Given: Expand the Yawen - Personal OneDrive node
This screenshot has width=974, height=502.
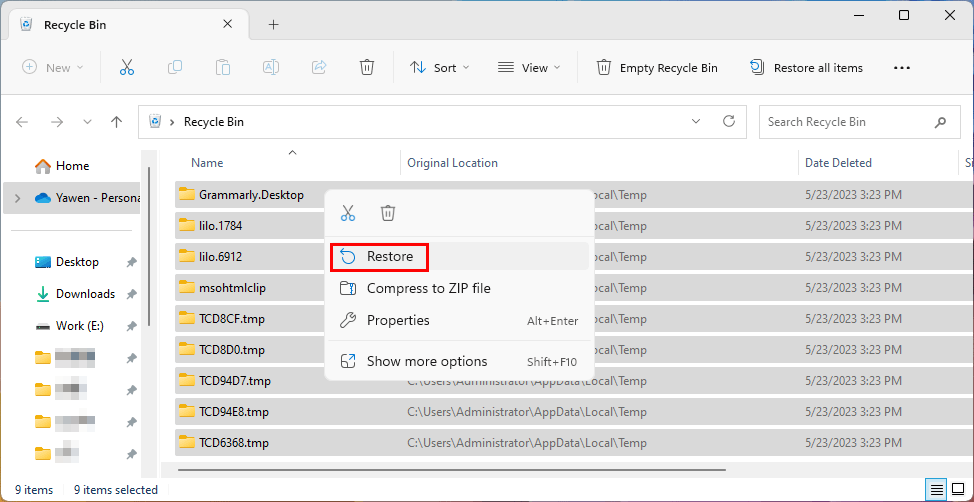Looking at the screenshot, I should click(x=17, y=198).
